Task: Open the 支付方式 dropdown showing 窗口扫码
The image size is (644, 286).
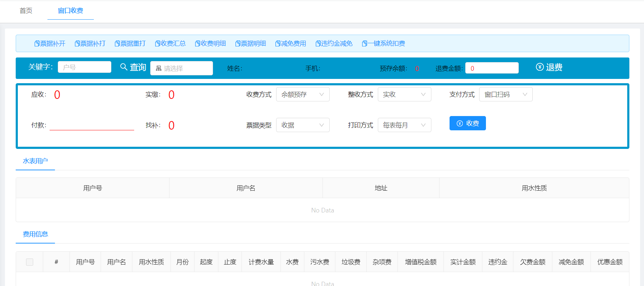Action: [x=506, y=94]
